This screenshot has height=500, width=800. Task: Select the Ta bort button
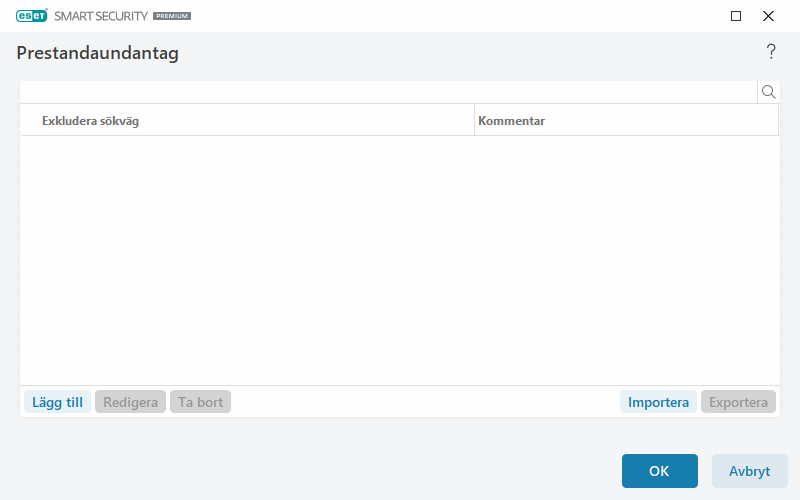[x=200, y=402]
